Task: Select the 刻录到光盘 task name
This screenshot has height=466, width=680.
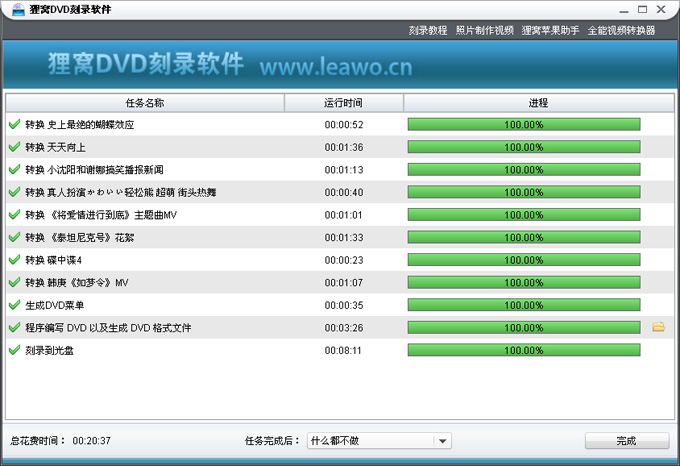Action: [49, 350]
